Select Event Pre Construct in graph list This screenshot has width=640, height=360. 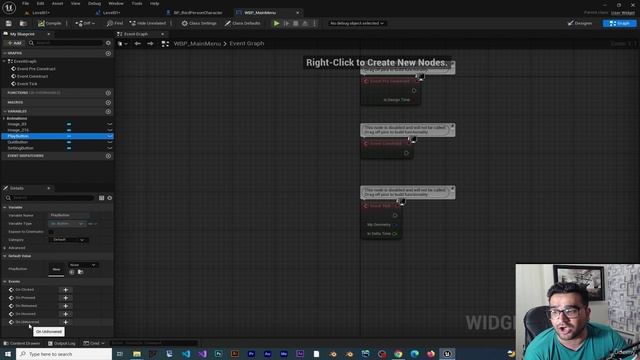[x=36, y=69]
